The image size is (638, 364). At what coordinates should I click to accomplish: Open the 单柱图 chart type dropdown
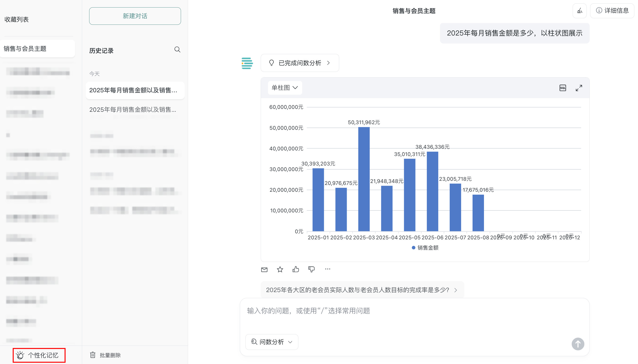285,88
